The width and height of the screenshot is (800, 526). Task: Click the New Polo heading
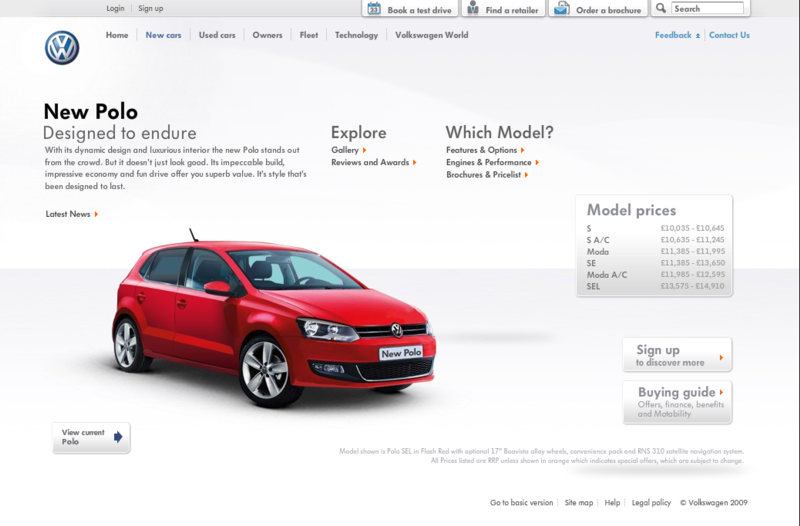[x=91, y=111]
